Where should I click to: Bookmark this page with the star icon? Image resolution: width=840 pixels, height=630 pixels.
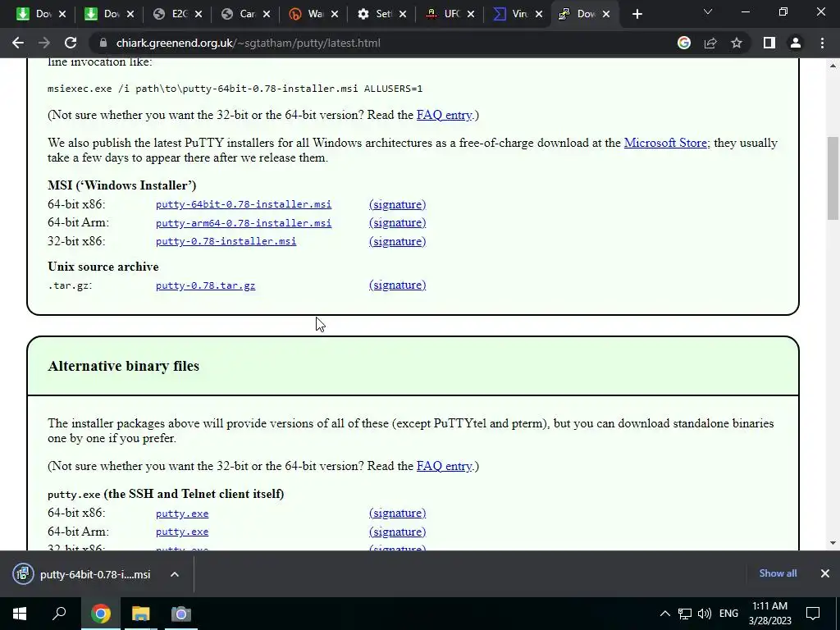coord(737,43)
